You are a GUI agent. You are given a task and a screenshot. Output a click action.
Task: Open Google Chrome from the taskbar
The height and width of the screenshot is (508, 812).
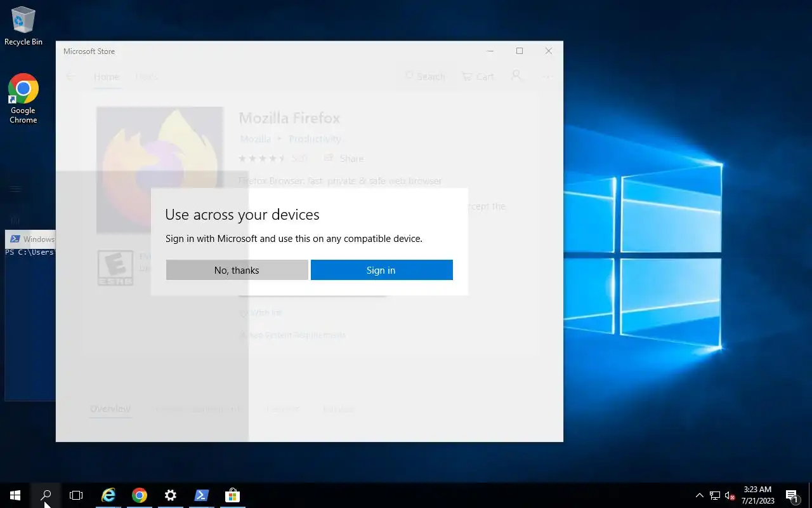pos(140,495)
